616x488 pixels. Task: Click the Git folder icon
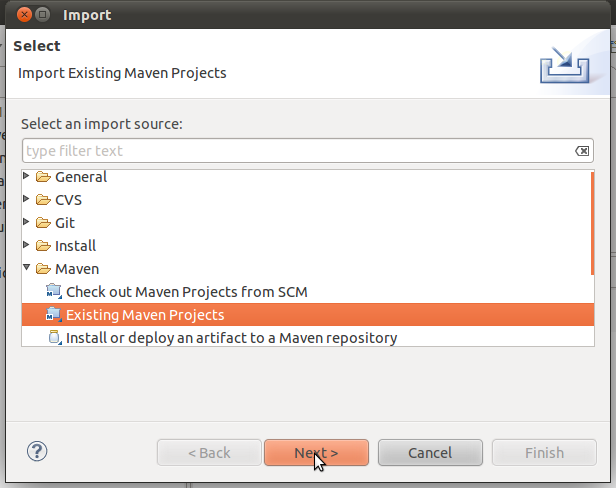[x=43, y=223]
